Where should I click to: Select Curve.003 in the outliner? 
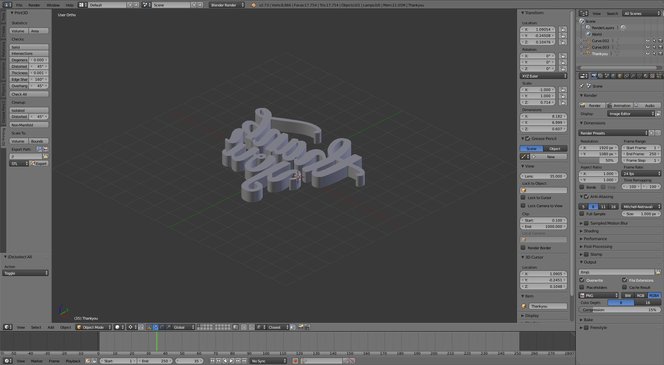(600, 47)
